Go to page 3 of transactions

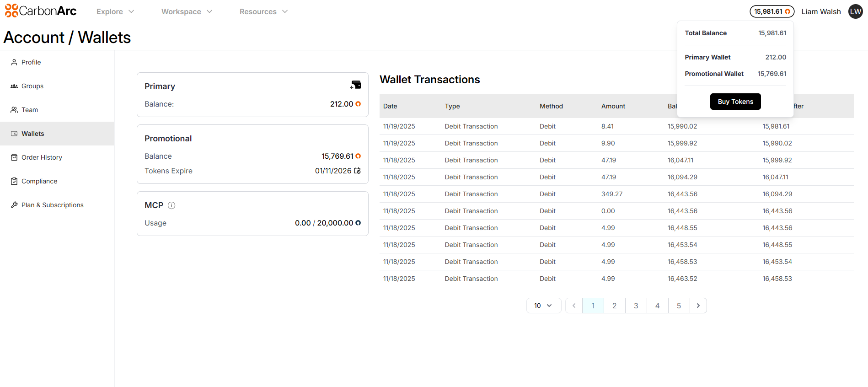[636, 306]
